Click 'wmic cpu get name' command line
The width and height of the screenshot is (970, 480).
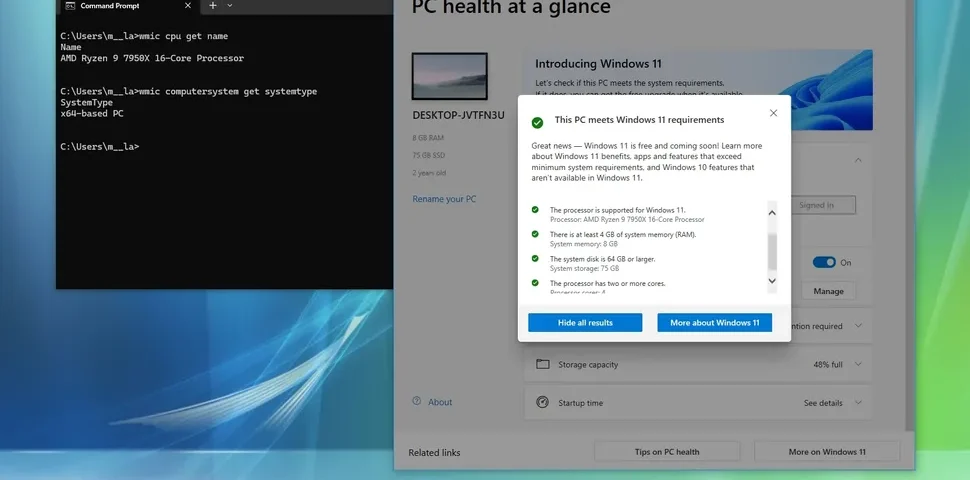[144, 36]
